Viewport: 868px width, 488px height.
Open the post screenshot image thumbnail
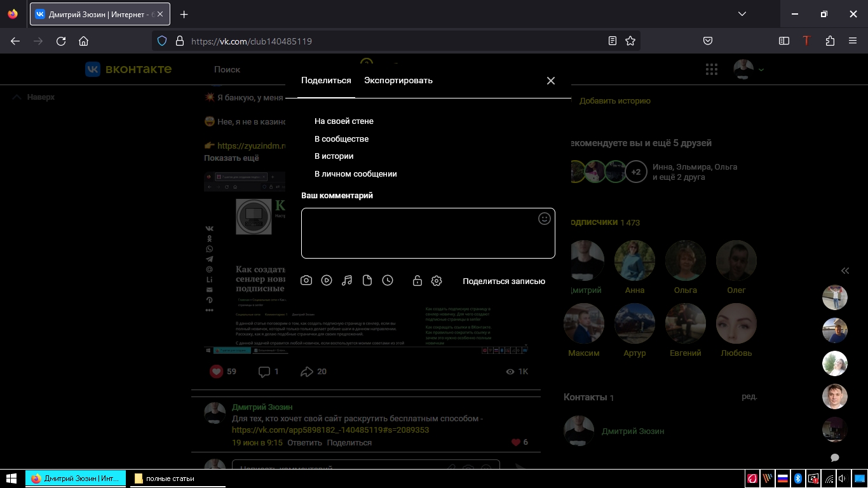(x=366, y=262)
